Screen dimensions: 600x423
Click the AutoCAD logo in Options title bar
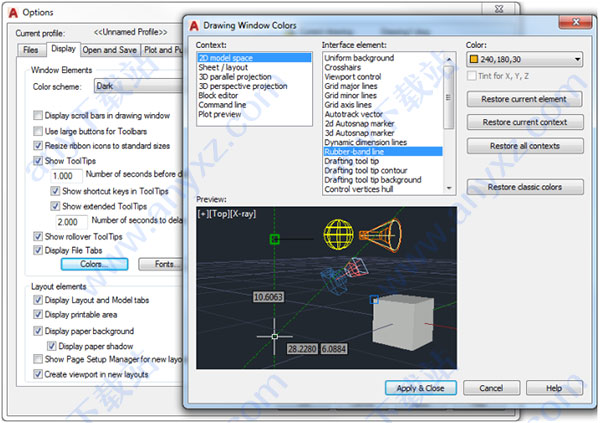point(13,13)
